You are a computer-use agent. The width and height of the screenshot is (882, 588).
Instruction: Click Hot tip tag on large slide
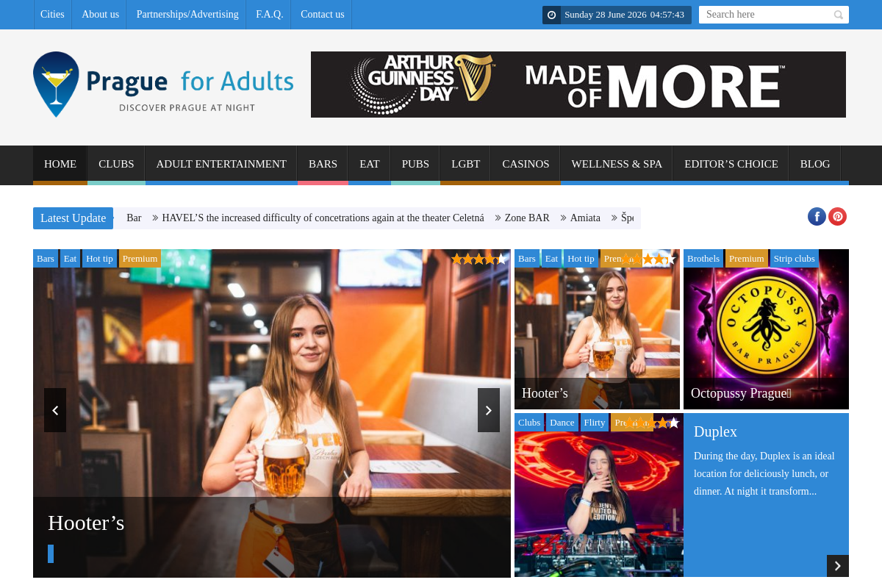(99, 259)
